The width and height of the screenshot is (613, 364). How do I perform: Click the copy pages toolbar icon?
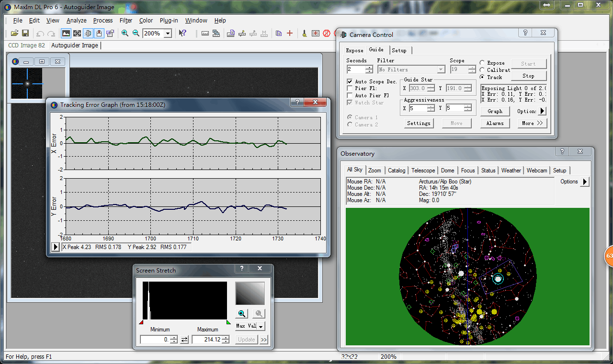pyautogui.click(x=279, y=34)
